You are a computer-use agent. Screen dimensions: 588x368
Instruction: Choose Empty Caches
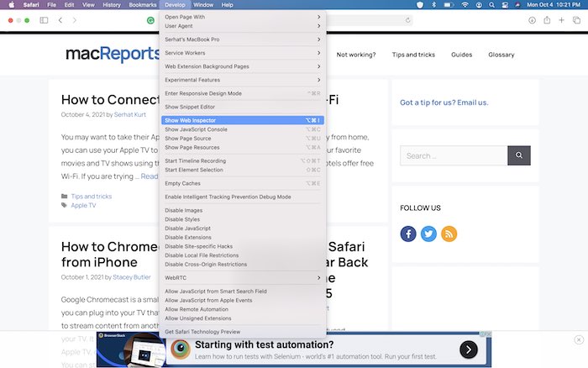243,183
